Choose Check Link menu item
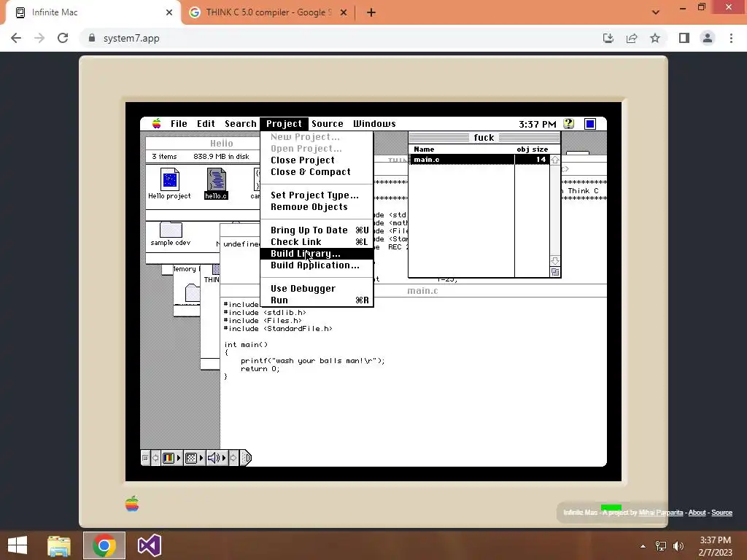 317,242
